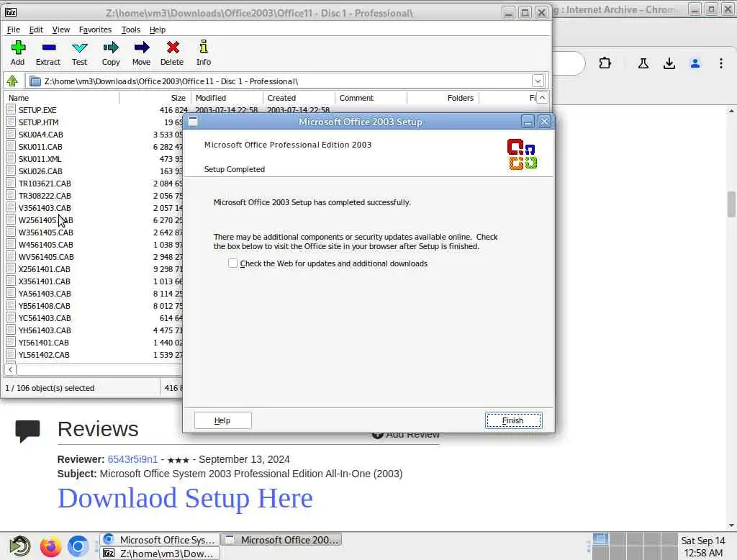This screenshot has width=737, height=560.
Task: Open the Tools menu
Action: [131, 30]
